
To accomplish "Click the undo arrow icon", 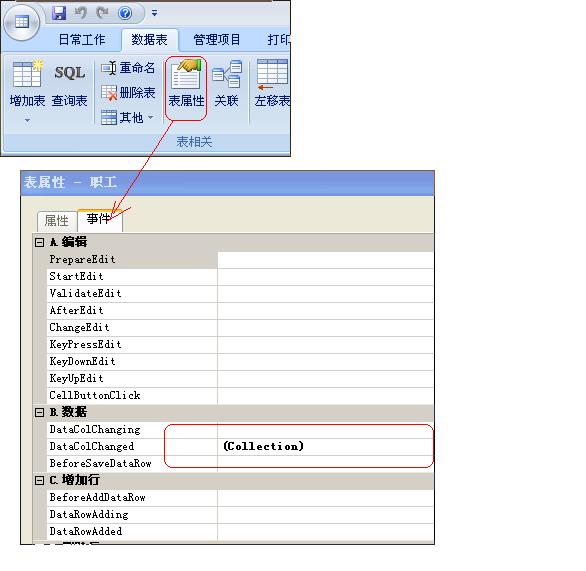I will tap(81, 13).
